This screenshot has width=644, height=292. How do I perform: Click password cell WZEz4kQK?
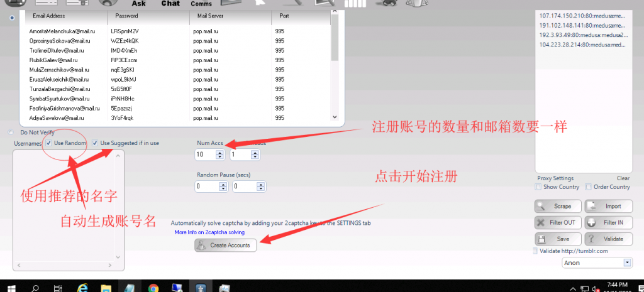pyautogui.click(x=125, y=41)
